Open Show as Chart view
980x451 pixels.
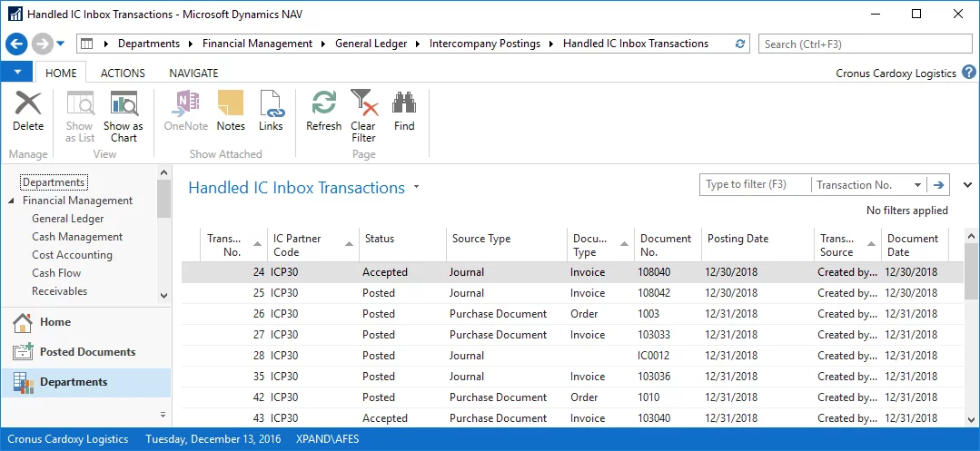[x=124, y=116]
